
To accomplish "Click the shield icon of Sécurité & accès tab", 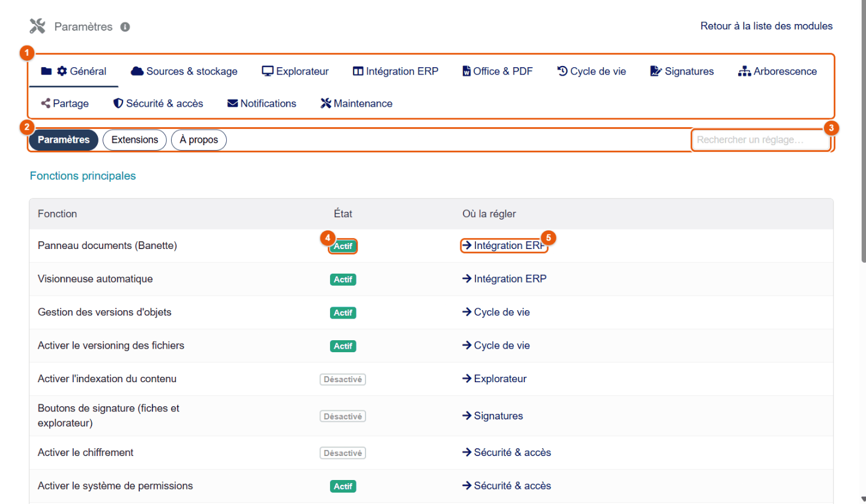I will 118,103.
